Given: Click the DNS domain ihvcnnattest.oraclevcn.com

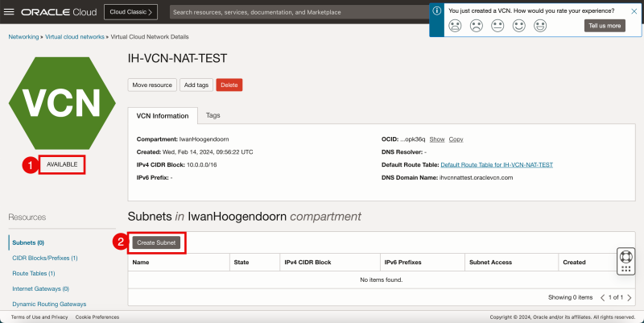Looking at the screenshot, I should click(476, 178).
